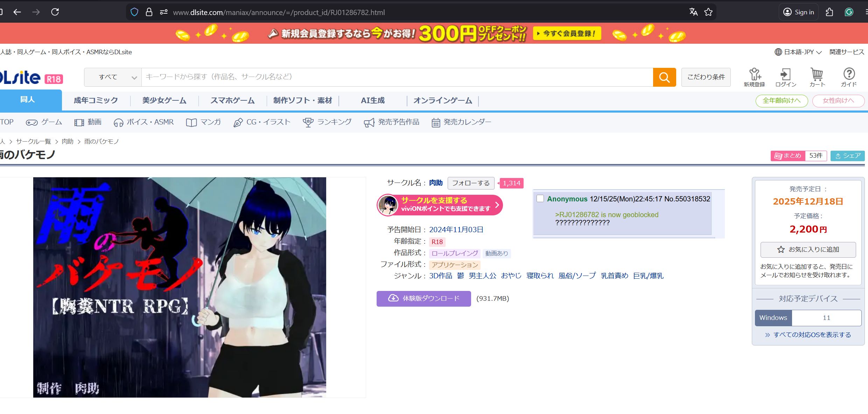Open the すべて category dropdown
This screenshot has height=414, width=868.
pos(113,77)
